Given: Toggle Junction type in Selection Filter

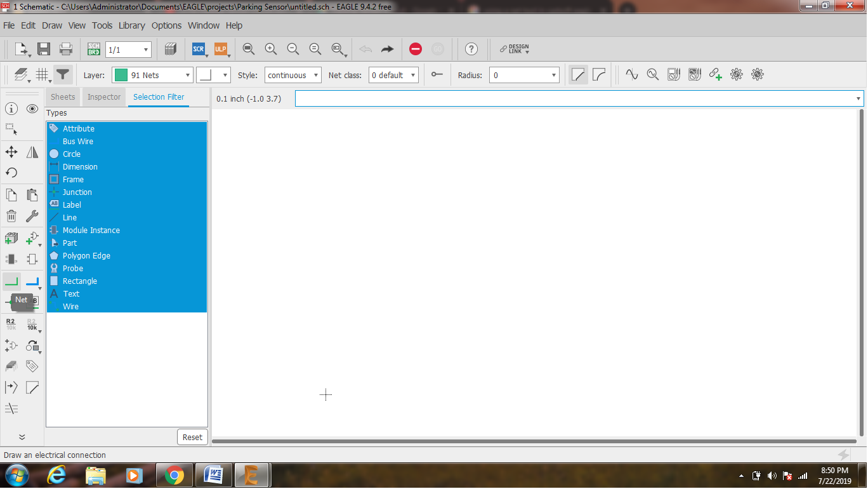Looking at the screenshot, I should 127,192.
